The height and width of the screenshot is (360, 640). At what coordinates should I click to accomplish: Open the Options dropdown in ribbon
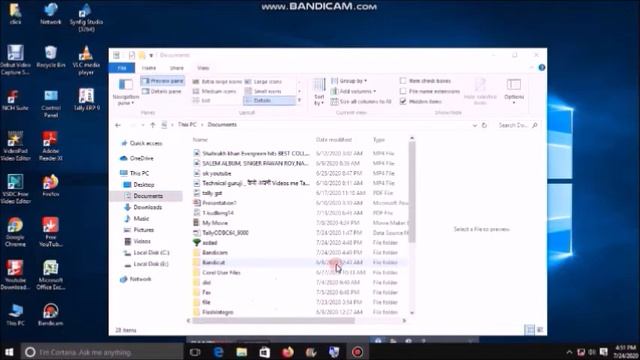[513, 92]
